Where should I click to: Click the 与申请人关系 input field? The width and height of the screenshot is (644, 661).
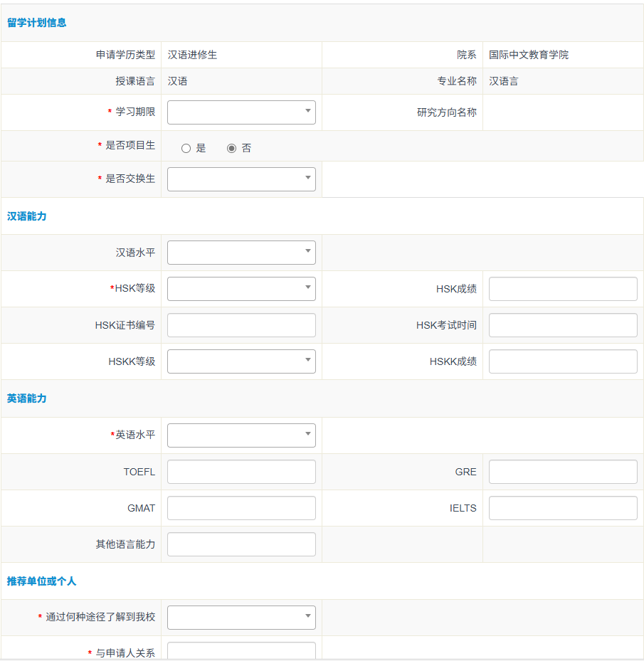[241, 651]
